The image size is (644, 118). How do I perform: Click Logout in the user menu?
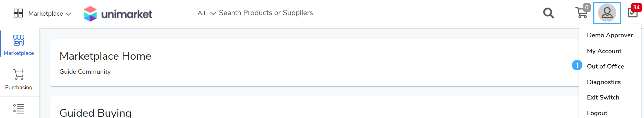(597, 113)
